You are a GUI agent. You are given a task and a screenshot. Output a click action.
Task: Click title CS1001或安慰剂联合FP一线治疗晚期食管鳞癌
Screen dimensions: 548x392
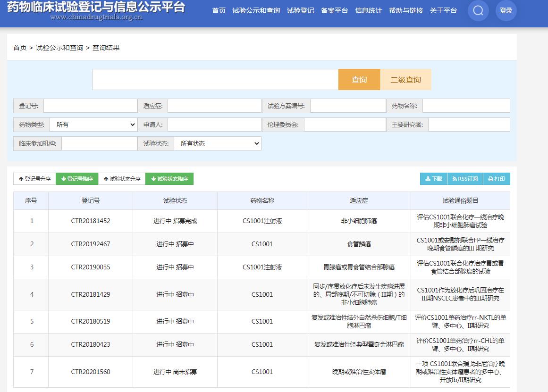(460, 244)
